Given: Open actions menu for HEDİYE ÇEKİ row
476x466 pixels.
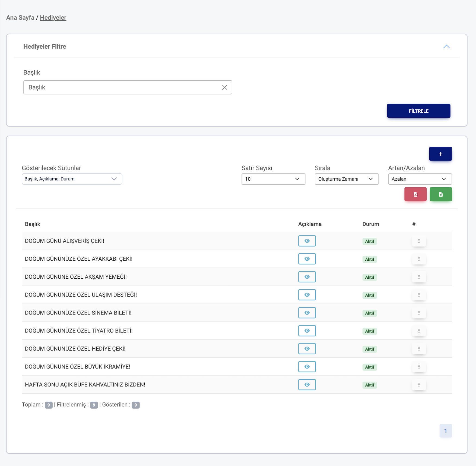Looking at the screenshot, I should pyautogui.click(x=419, y=348).
